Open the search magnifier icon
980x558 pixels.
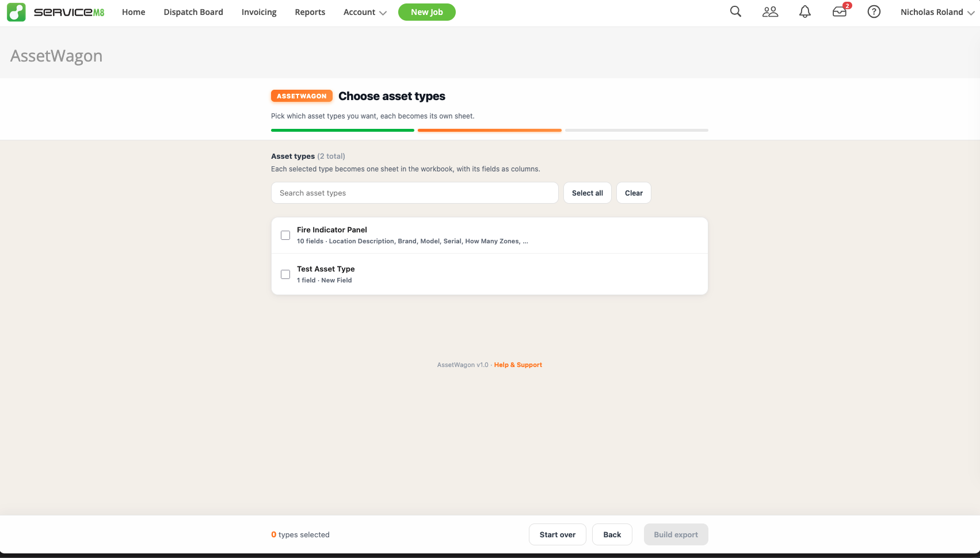click(735, 12)
